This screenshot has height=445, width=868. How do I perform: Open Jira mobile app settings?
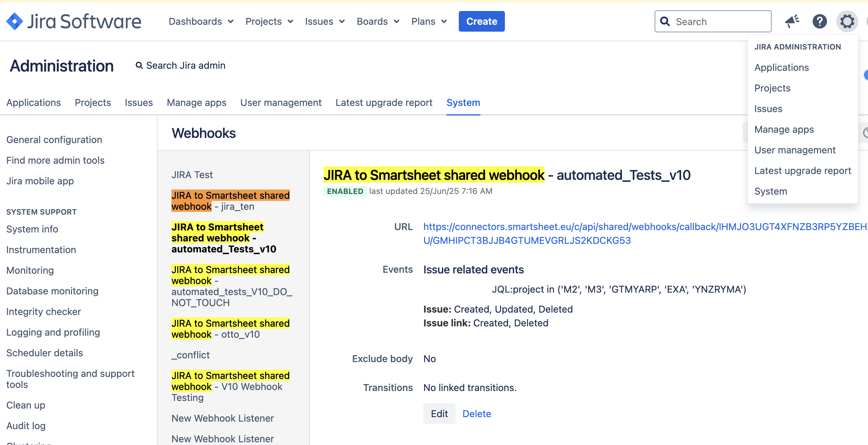40,181
